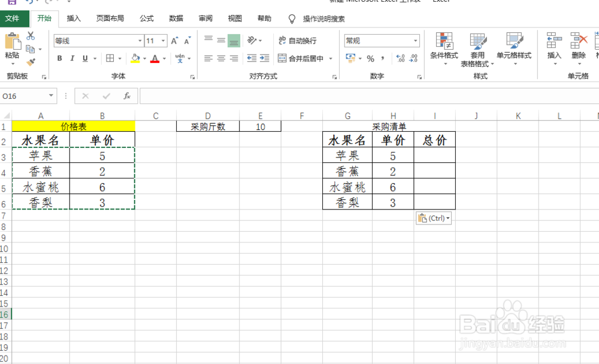The height and width of the screenshot is (364, 599).
Task: Click the 删除 cells button
Action: pyautogui.click(x=579, y=49)
